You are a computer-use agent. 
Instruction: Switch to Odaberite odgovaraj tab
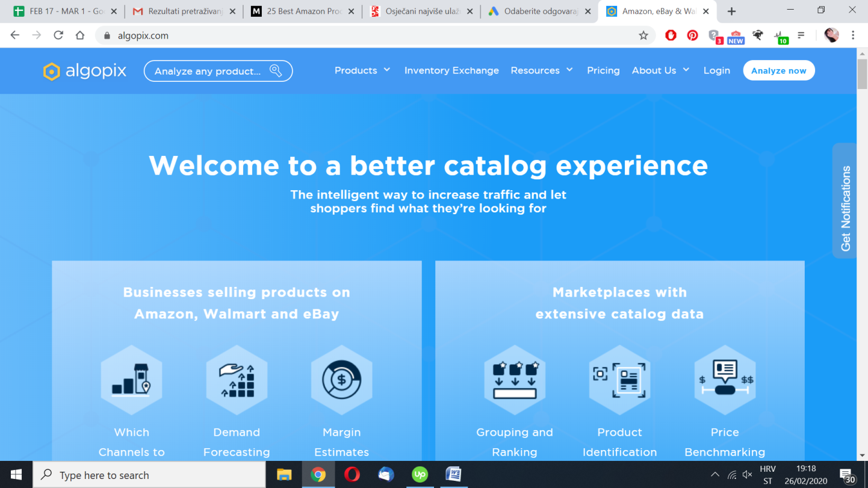539,11
